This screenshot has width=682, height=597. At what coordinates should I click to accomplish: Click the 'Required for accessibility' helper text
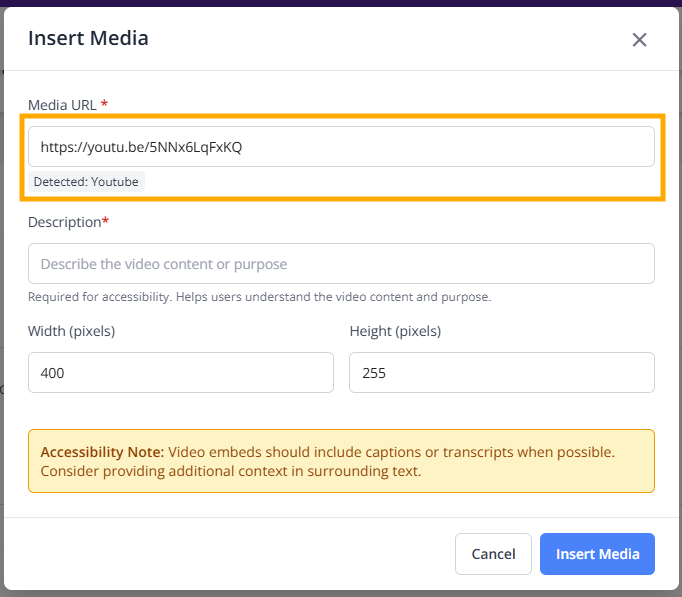pyautogui.click(x=259, y=297)
